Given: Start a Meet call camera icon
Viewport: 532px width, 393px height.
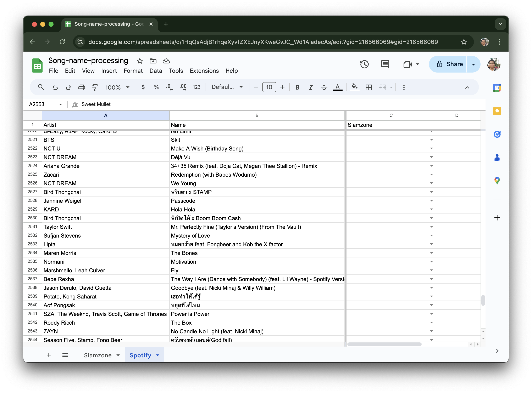Looking at the screenshot, I should (408, 64).
